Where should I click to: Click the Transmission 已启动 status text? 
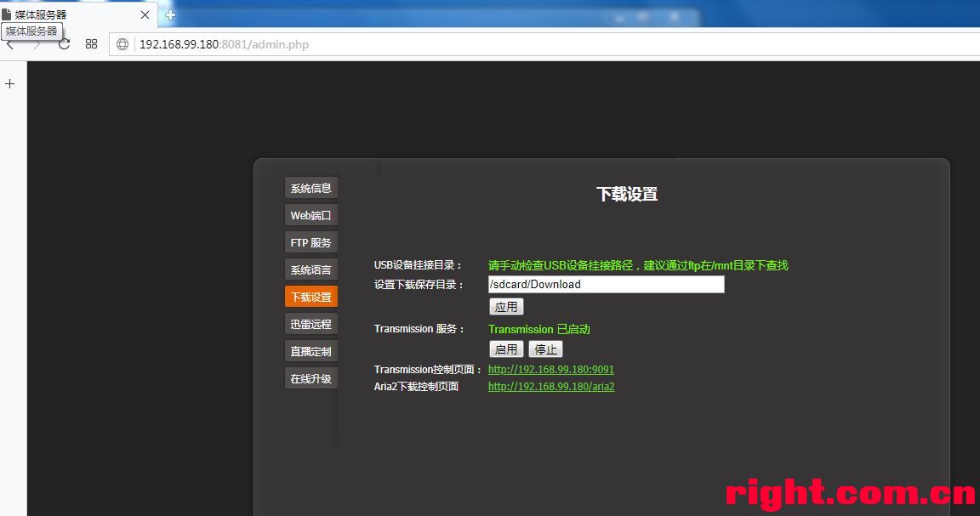pos(539,329)
